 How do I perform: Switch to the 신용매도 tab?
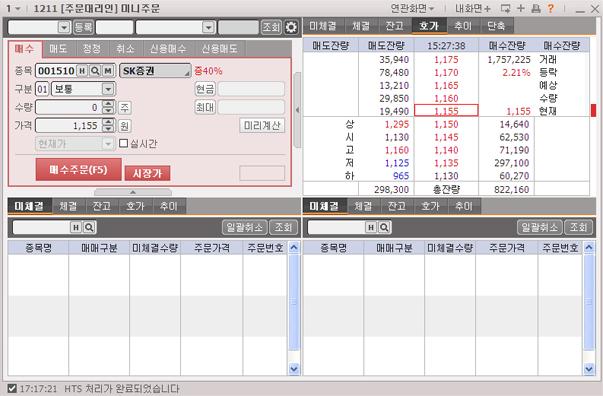220,49
